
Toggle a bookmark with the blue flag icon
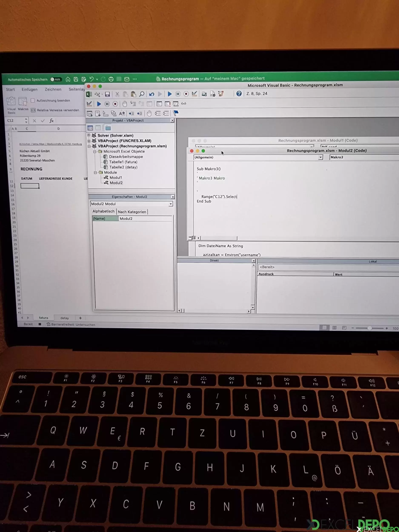tap(176, 113)
